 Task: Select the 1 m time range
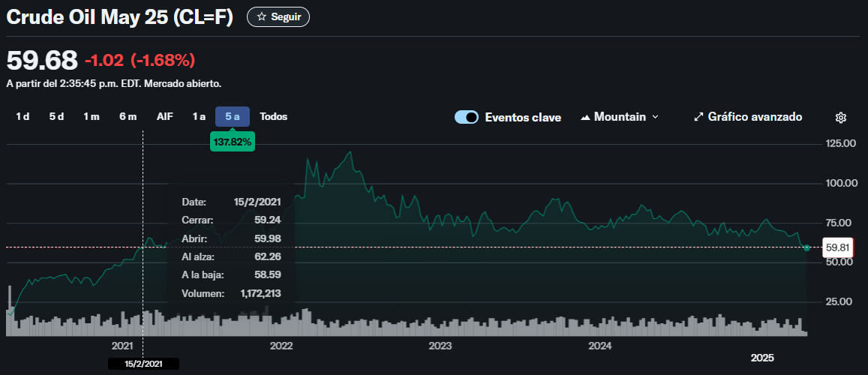tap(92, 117)
